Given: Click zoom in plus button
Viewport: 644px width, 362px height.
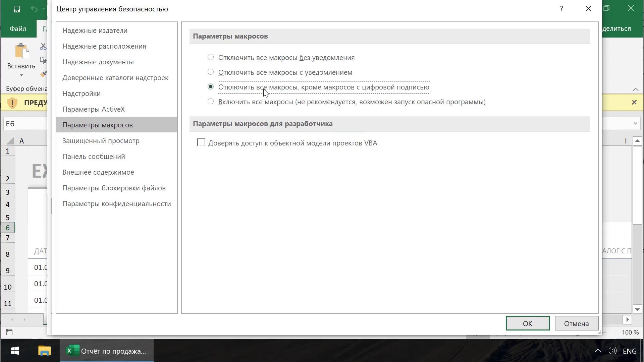Looking at the screenshot, I should (x=612, y=332).
